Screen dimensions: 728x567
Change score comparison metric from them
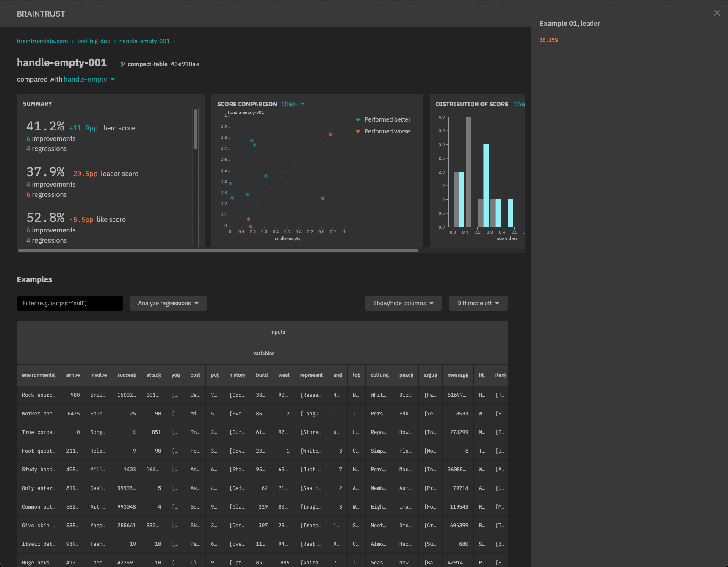click(x=292, y=104)
